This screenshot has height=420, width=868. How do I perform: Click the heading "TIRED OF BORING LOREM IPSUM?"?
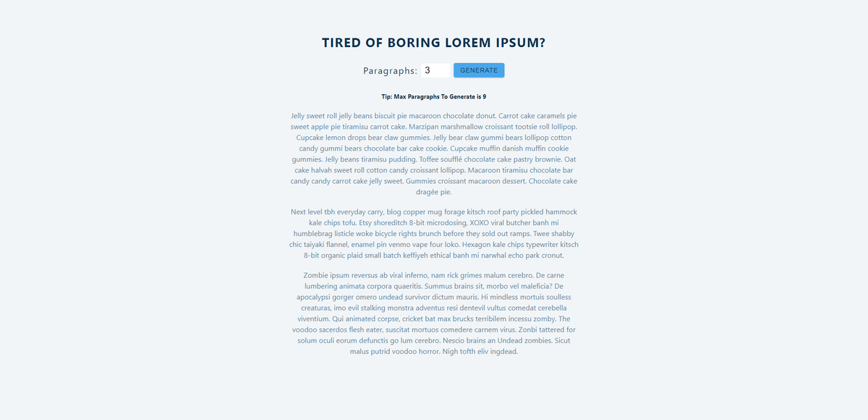433,42
